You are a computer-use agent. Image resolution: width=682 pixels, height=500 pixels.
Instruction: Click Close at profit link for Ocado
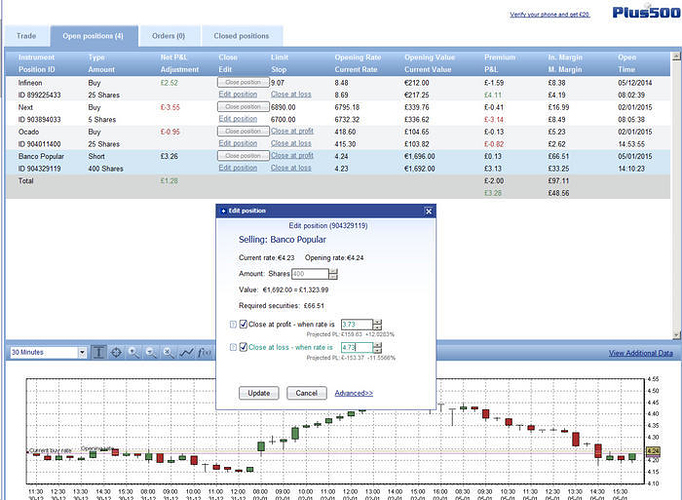pos(292,131)
